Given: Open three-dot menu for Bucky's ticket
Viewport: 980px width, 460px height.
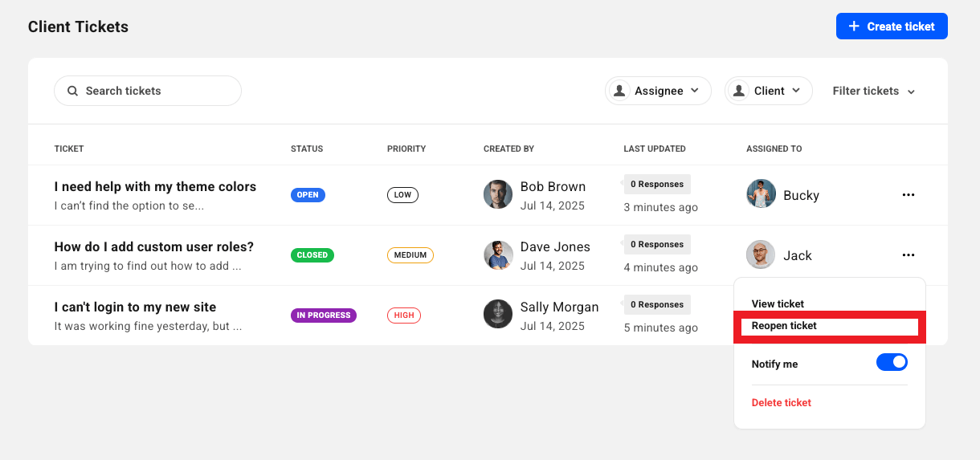Looking at the screenshot, I should 909,195.
